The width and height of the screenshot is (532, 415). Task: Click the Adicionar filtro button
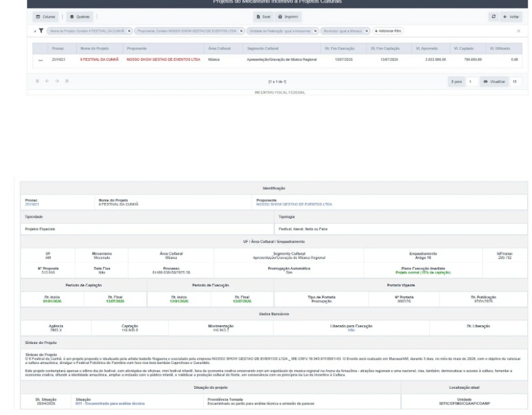pyautogui.click(x=388, y=31)
